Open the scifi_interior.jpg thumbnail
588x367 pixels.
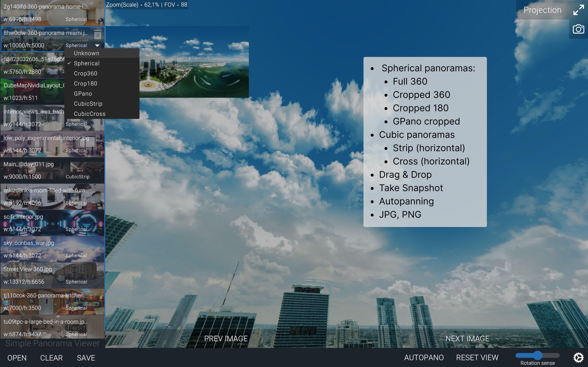(x=52, y=223)
